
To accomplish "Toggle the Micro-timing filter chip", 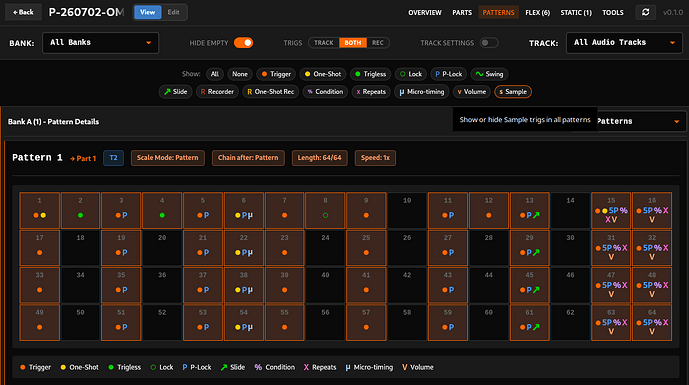I will click(421, 92).
